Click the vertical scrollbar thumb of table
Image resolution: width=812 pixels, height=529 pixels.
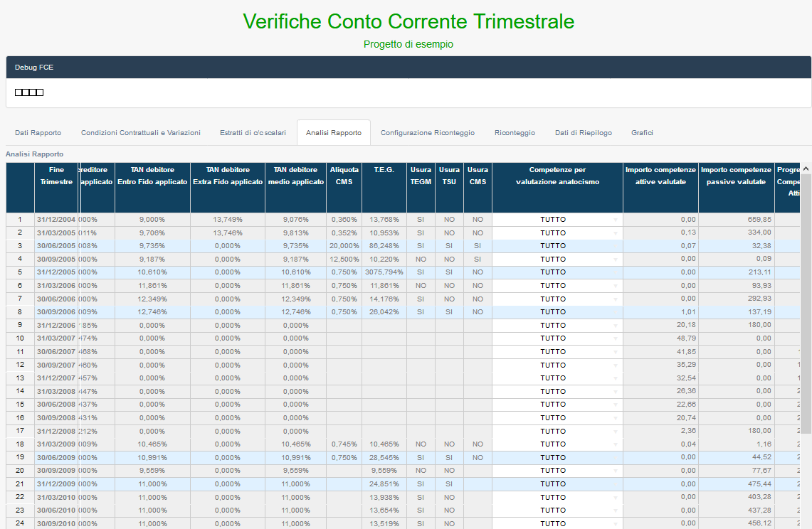click(x=806, y=304)
